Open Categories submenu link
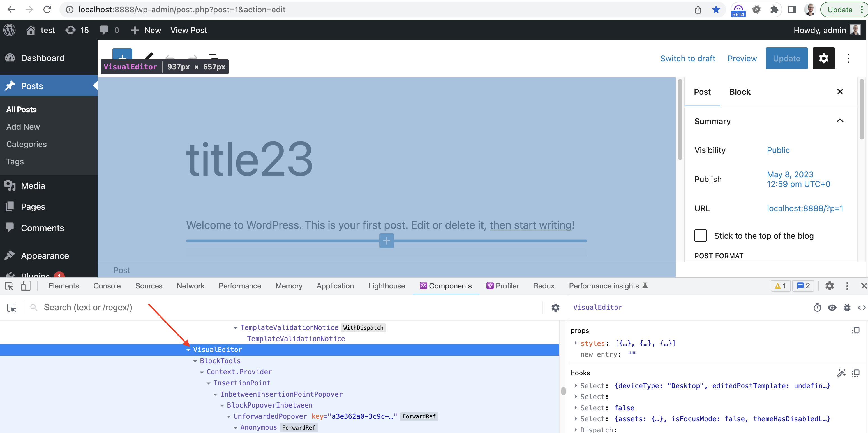This screenshot has height=433, width=868. pyautogui.click(x=26, y=144)
